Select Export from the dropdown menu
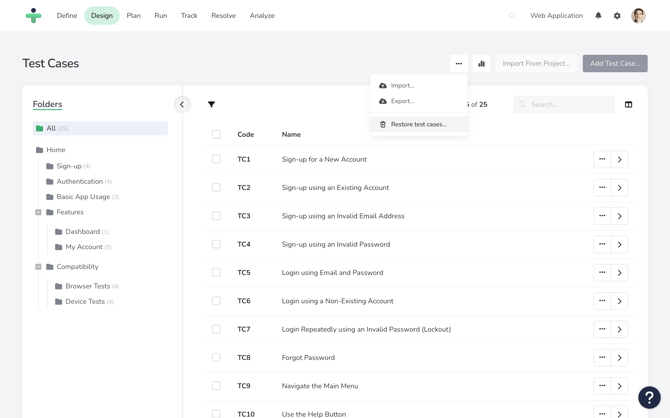Screen dimensions: 670x418 pos(402,101)
